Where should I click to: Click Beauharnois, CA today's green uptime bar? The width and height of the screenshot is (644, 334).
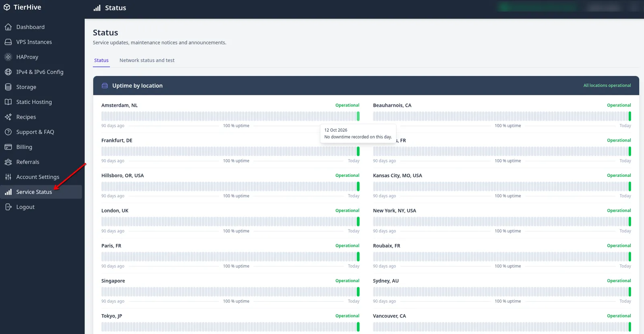click(x=630, y=116)
